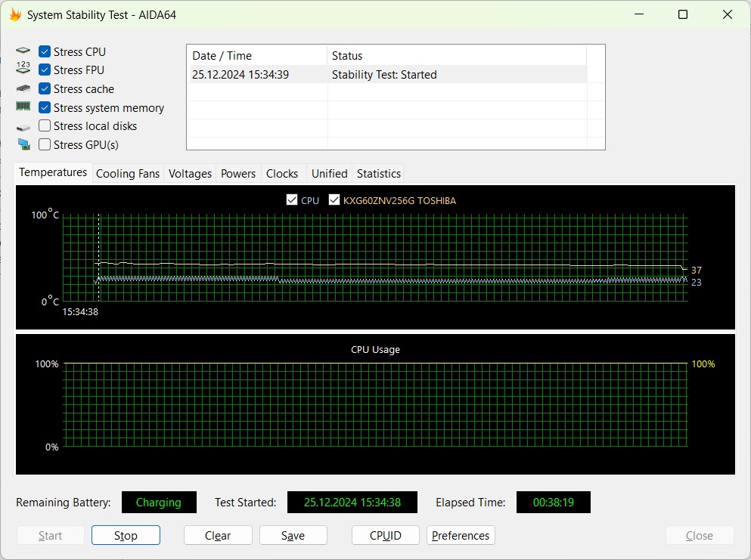Click the green memory module icon

(x=23, y=107)
